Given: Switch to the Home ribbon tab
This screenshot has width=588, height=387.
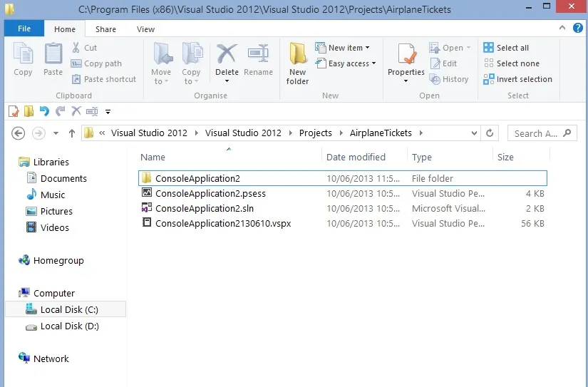Looking at the screenshot, I should 64,29.
